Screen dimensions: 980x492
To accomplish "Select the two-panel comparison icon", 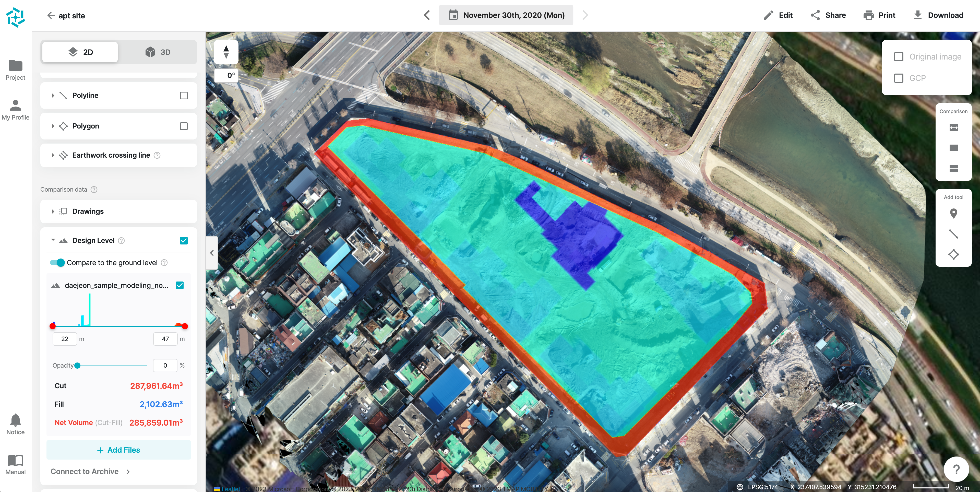I will click(x=954, y=148).
